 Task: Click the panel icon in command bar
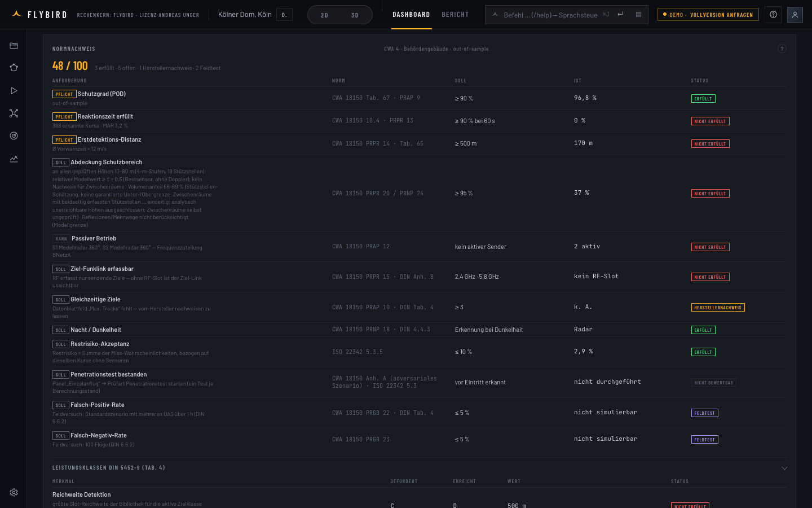tap(638, 15)
